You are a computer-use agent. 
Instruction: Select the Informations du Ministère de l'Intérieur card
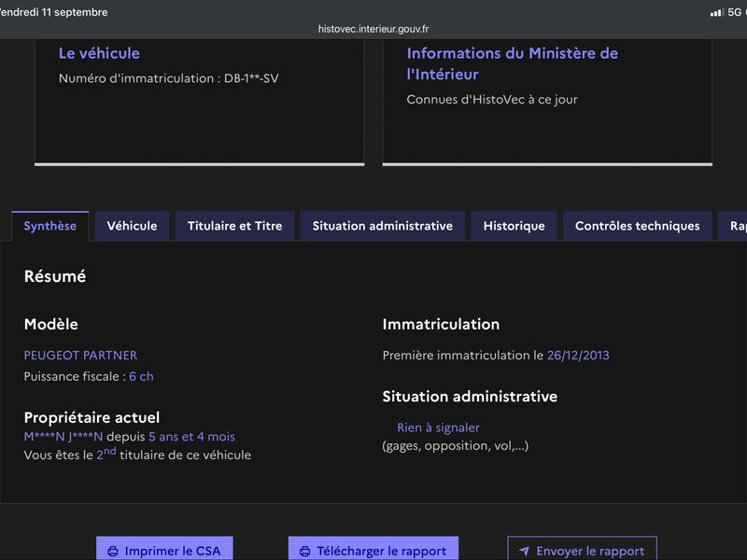(x=547, y=102)
